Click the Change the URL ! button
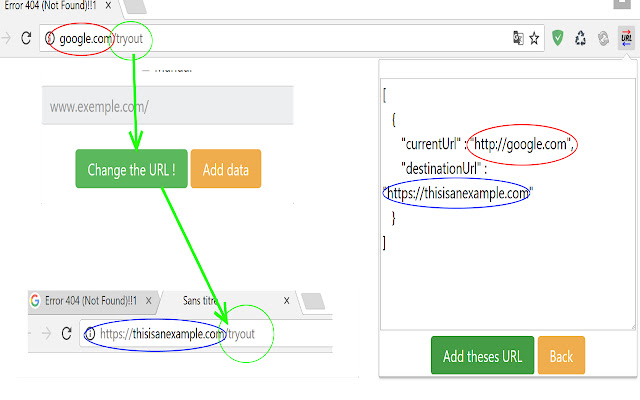This screenshot has height=400, width=640. pyautogui.click(x=131, y=169)
